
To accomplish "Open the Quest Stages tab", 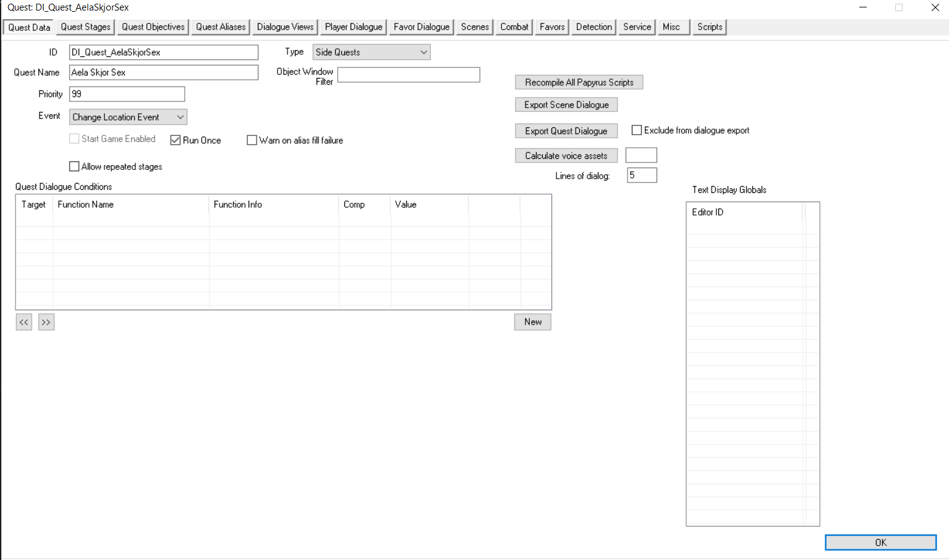I will point(85,27).
